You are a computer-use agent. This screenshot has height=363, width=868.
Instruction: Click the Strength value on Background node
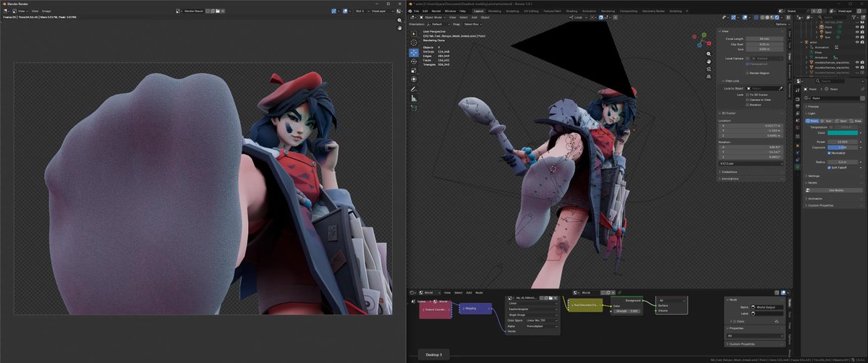626,311
